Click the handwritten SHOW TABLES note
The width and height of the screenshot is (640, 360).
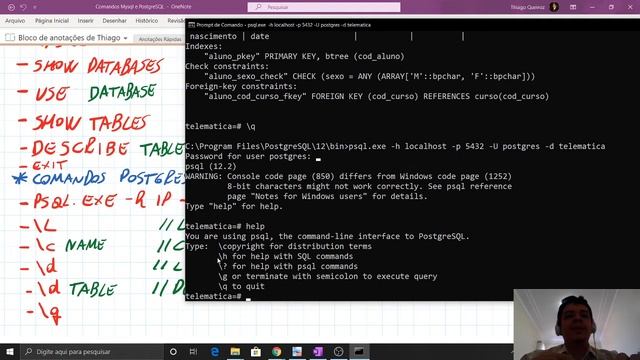(83, 122)
